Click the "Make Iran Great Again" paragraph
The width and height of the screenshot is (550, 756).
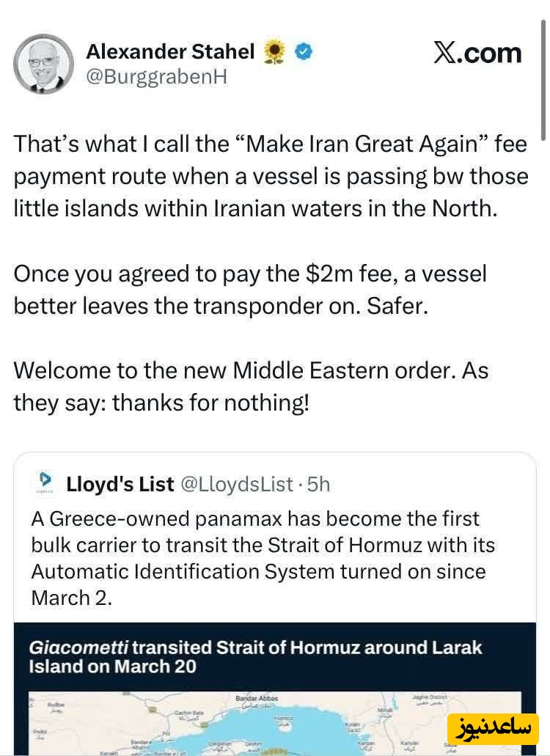[270, 176]
